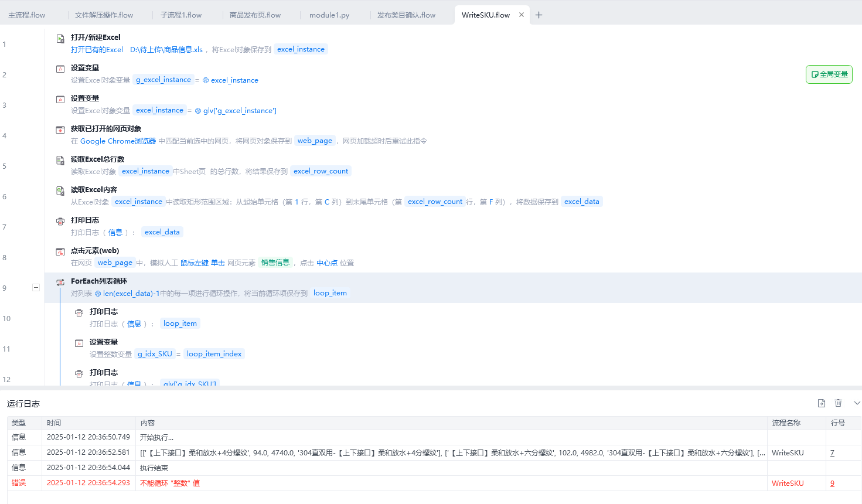The image size is (862, 504).
Task: Click the read Excel row count icon
Action: (x=60, y=161)
